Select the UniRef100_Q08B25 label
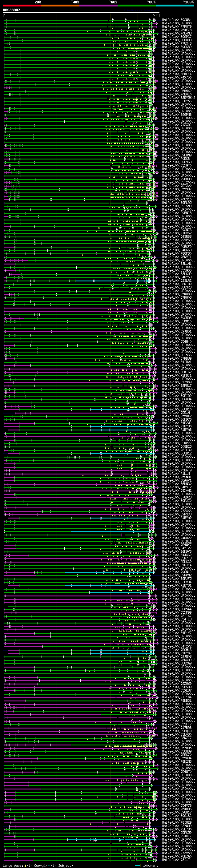Viewport: 197px width, 868px height. 177,446
